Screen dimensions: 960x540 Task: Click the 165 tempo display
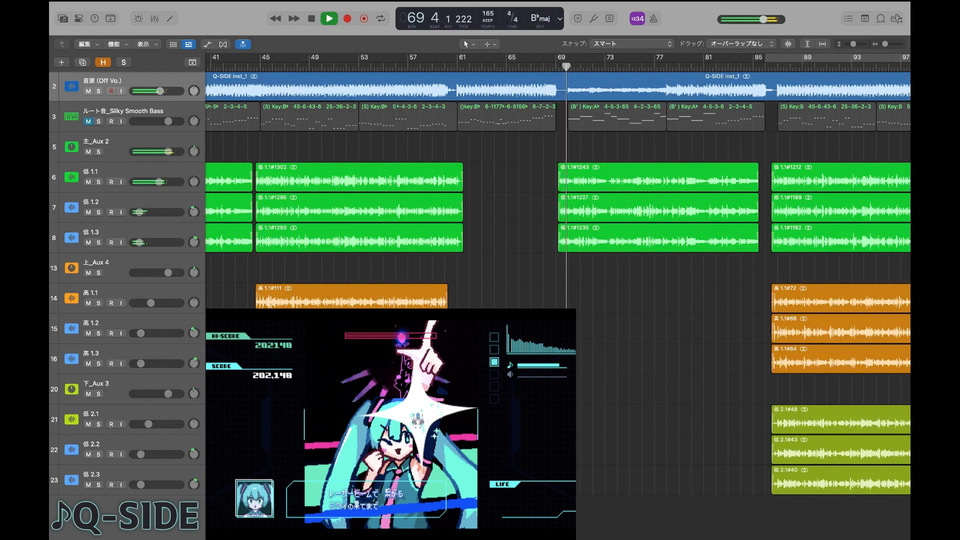pos(488,14)
